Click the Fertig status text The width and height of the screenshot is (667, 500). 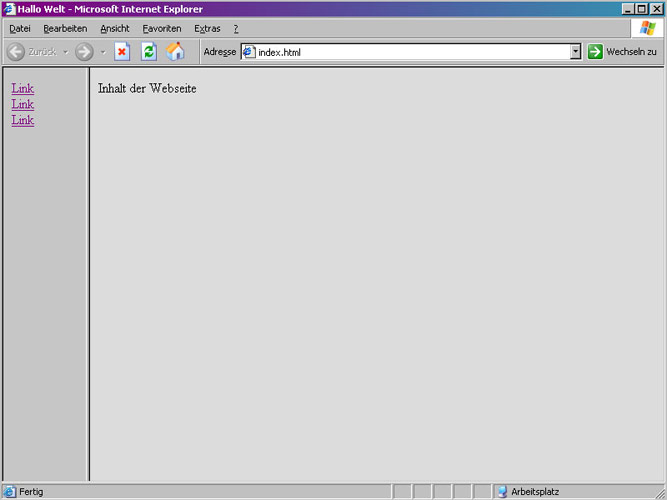click(x=31, y=492)
